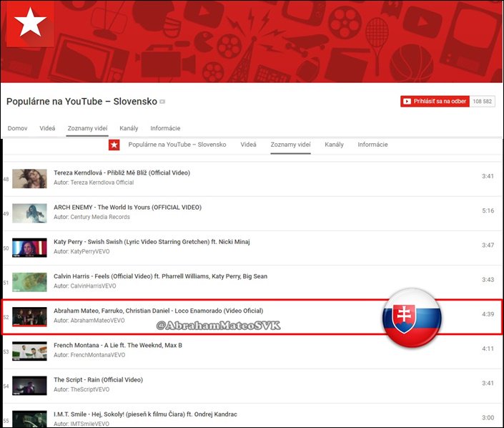This screenshot has height=428, width=504.
Task: Open I.M.T. Smile video thumbnail
Action: [29, 419]
